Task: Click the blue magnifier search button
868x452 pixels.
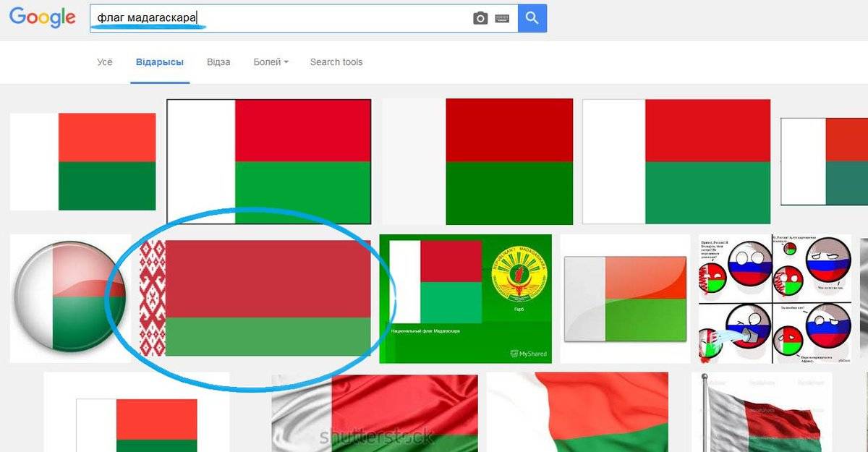Action: (532, 18)
